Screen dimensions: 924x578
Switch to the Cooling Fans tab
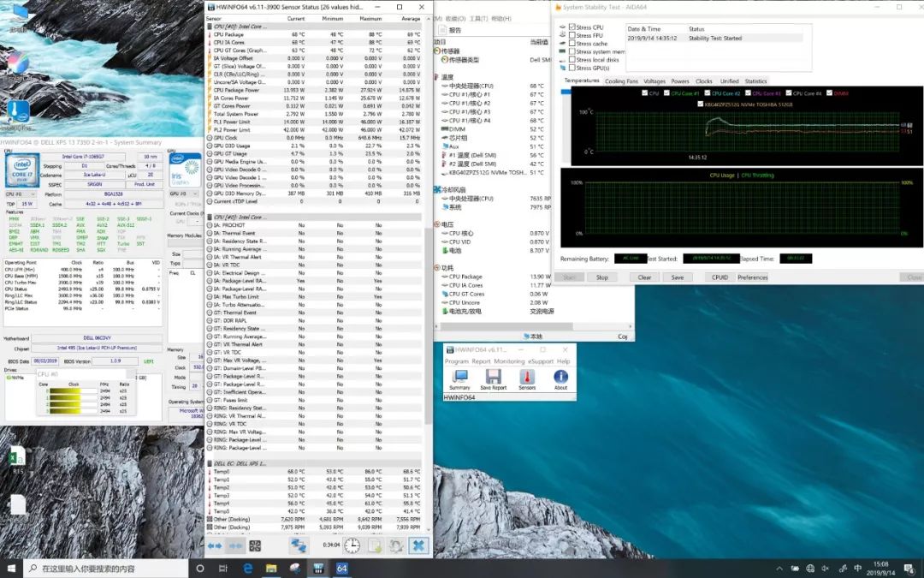click(x=621, y=81)
